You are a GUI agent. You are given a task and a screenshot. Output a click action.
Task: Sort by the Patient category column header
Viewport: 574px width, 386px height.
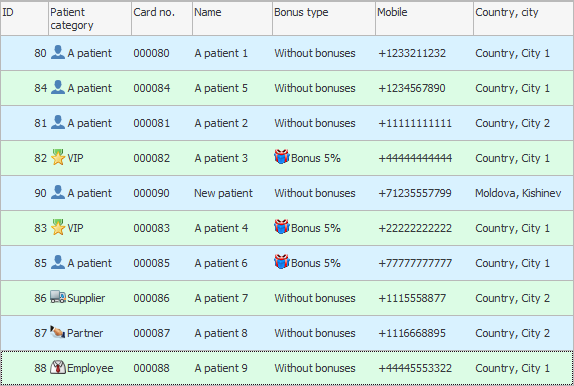90,18
